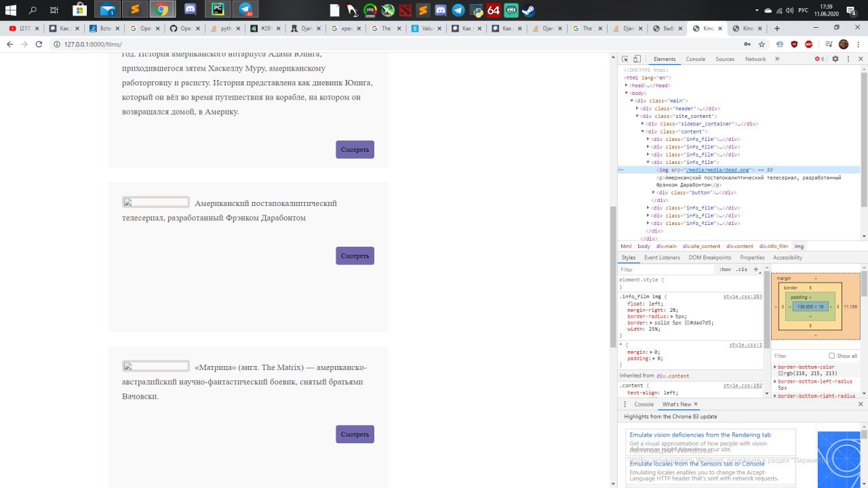
Task: Open the Event Listeners tab
Action: click(x=662, y=258)
